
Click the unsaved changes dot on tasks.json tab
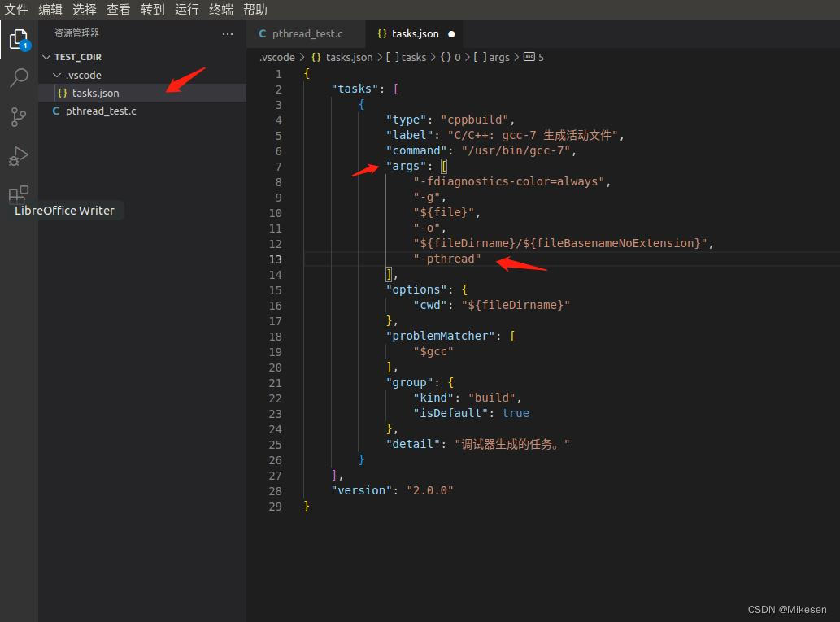coord(452,33)
